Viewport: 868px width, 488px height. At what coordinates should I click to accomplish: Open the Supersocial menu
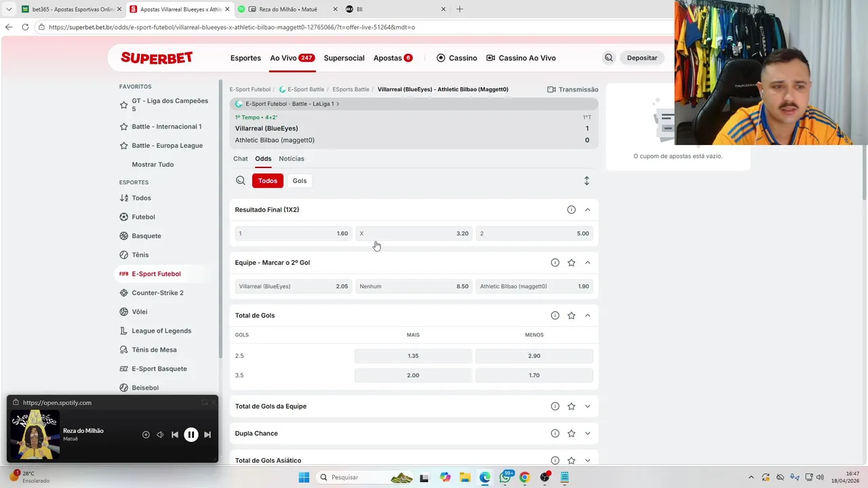click(344, 58)
